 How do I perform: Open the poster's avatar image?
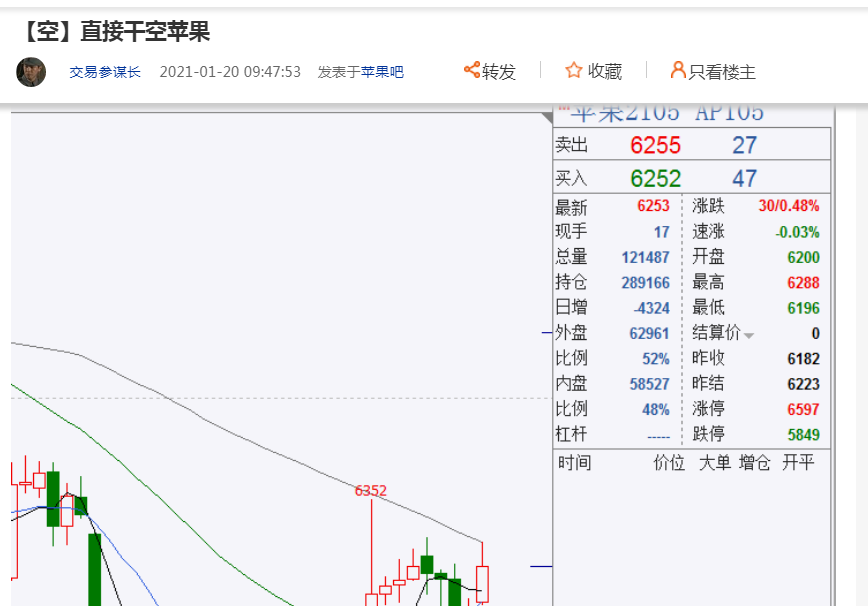click(x=31, y=72)
